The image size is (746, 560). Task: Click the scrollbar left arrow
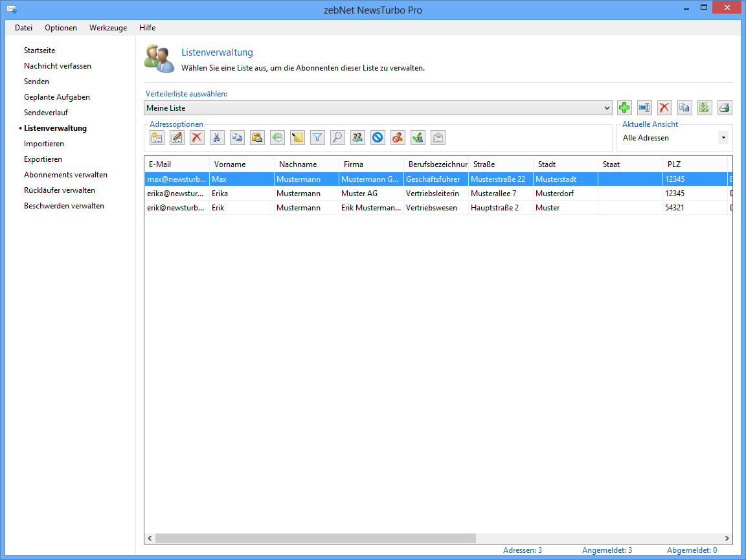click(x=150, y=538)
